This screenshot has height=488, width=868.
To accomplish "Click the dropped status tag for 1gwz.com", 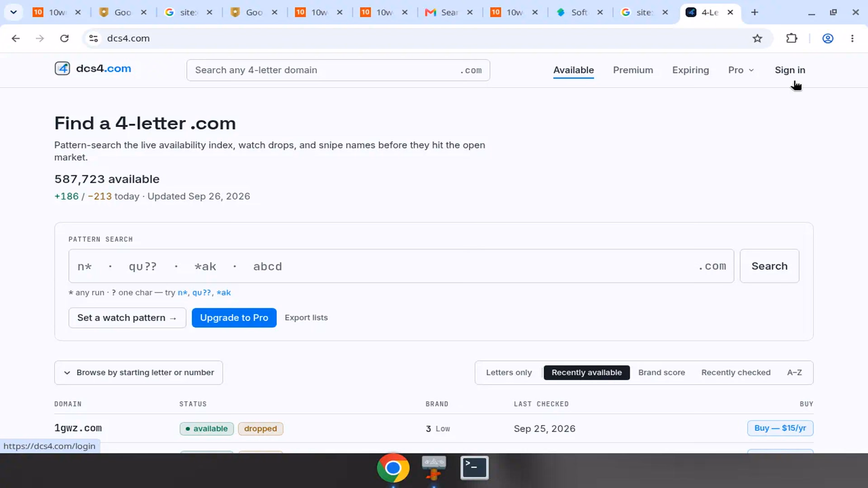I will [x=260, y=429].
